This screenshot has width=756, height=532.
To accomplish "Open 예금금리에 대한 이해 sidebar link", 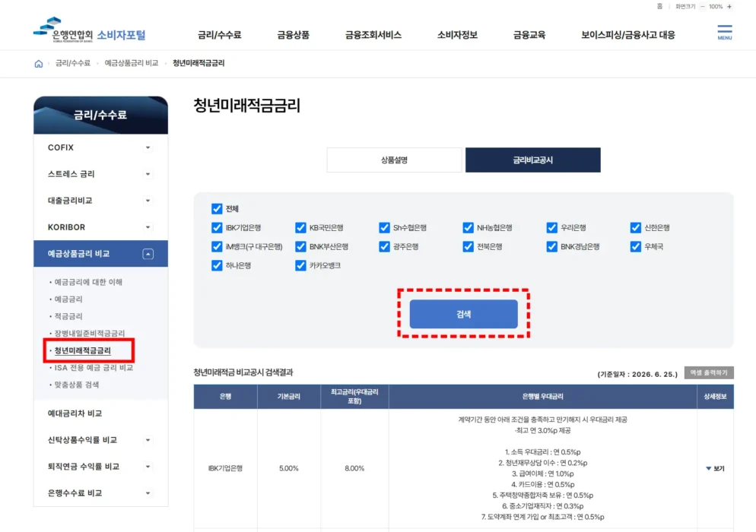I will (x=88, y=282).
